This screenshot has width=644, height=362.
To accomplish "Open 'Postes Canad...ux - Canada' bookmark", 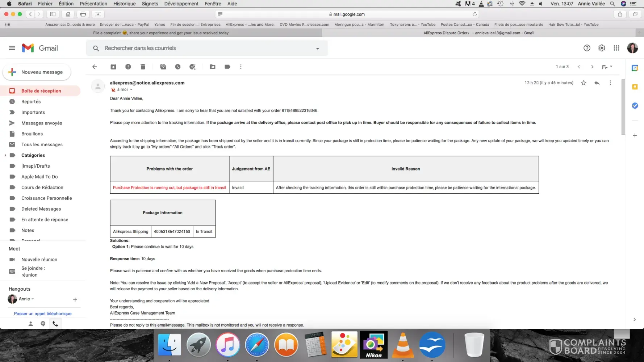I will tap(465, 25).
